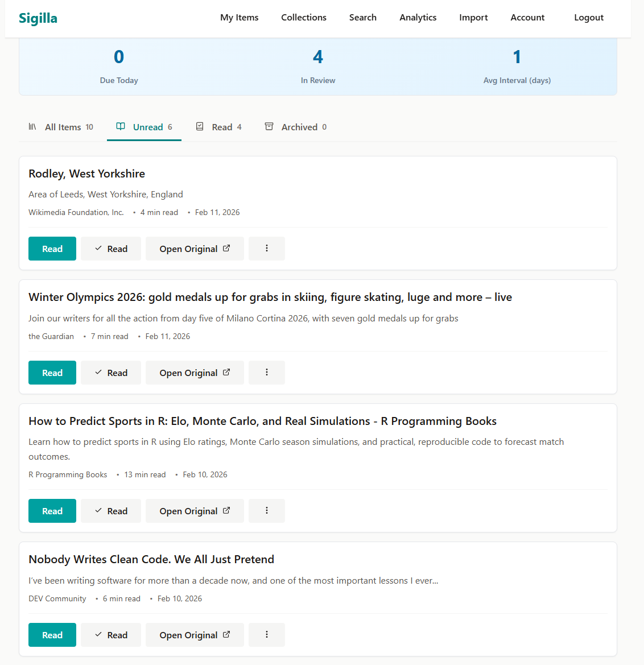Click the archive box icon beside Archived
644x665 pixels.
(x=269, y=126)
